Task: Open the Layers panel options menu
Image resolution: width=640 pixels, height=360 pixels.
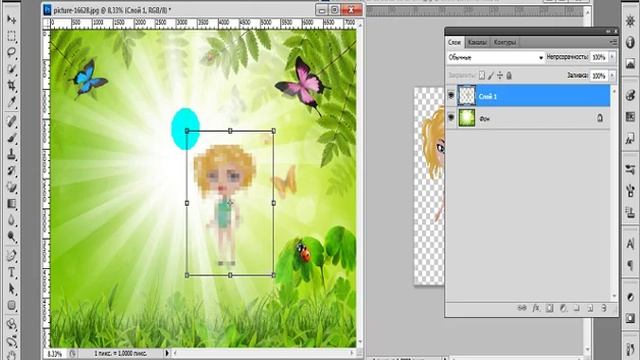Action: [613, 42]
